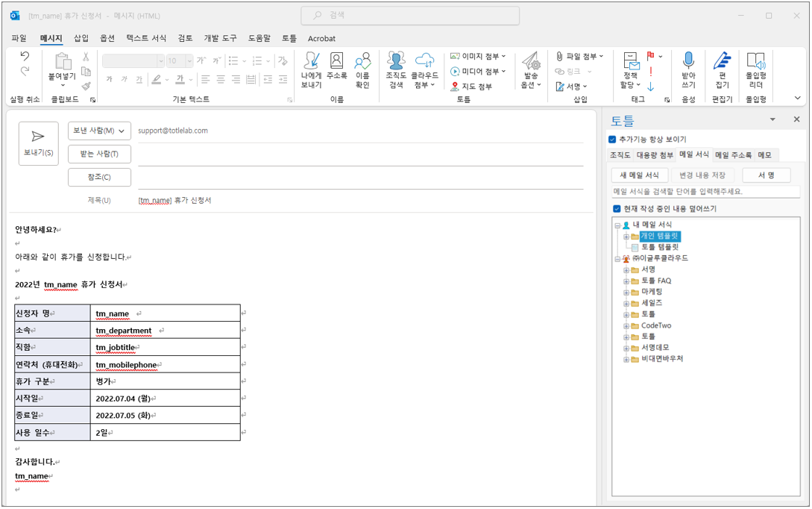Select the format painter brush icon
This screenshot has width=812, height=509.
86,86
